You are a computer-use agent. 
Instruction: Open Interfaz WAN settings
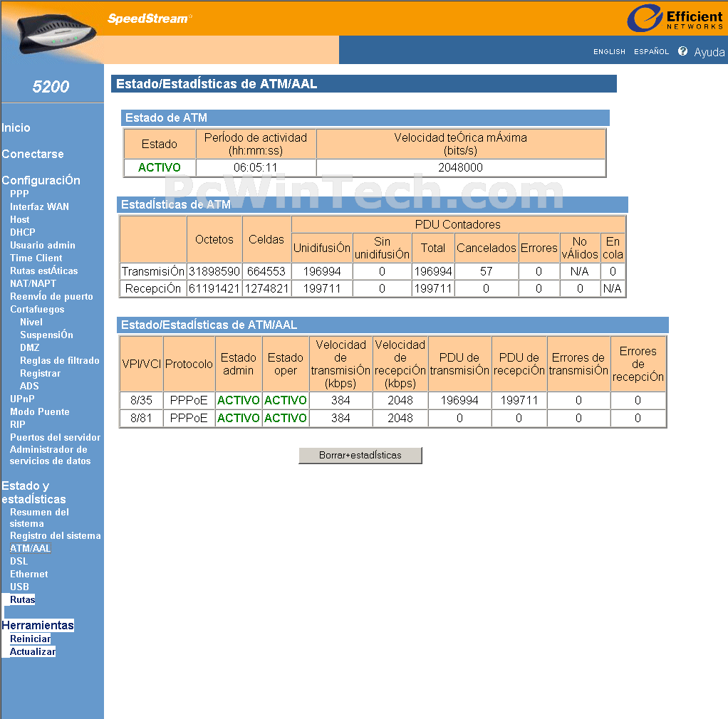[39, 206]
